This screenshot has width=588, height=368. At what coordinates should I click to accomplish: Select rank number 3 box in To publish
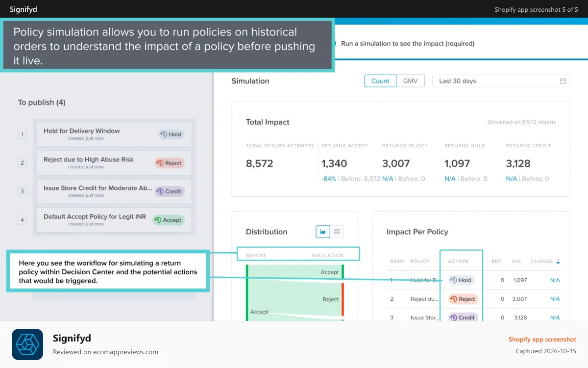[22, 191]
